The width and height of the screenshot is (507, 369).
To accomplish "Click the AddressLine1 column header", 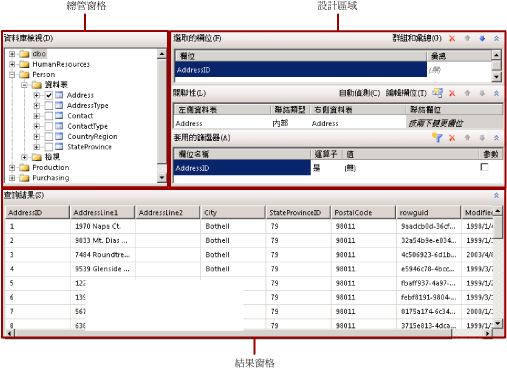I will coord(103,212).
